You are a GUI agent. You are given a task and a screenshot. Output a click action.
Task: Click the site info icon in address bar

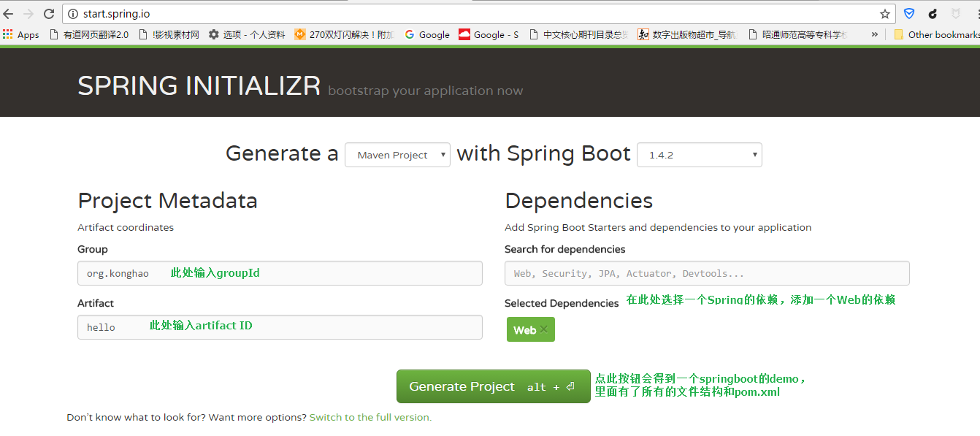pos(73,14)
